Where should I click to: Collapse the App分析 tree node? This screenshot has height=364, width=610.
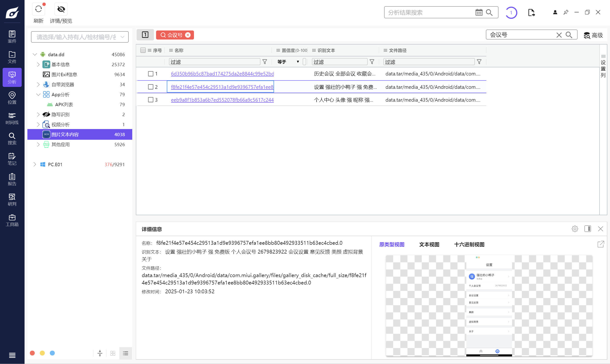tap(38, 95)
